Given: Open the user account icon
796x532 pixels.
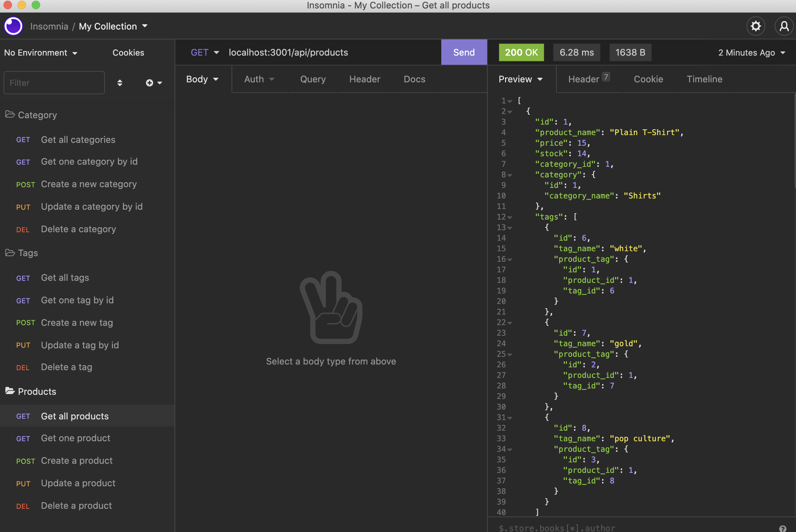Looking at the screenshot, I should coord(784,26).
